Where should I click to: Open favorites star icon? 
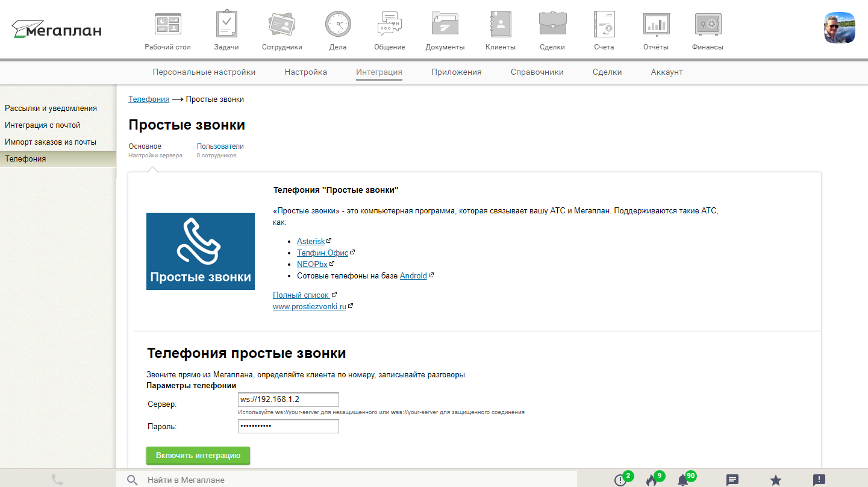click(x=776, y=480)
